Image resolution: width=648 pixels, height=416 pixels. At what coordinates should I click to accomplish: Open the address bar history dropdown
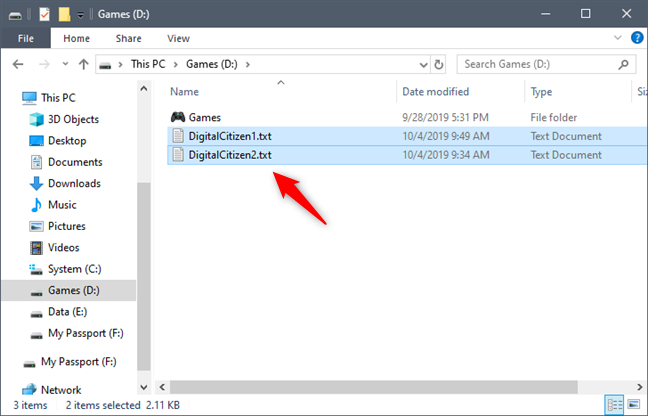click(423, 65)
